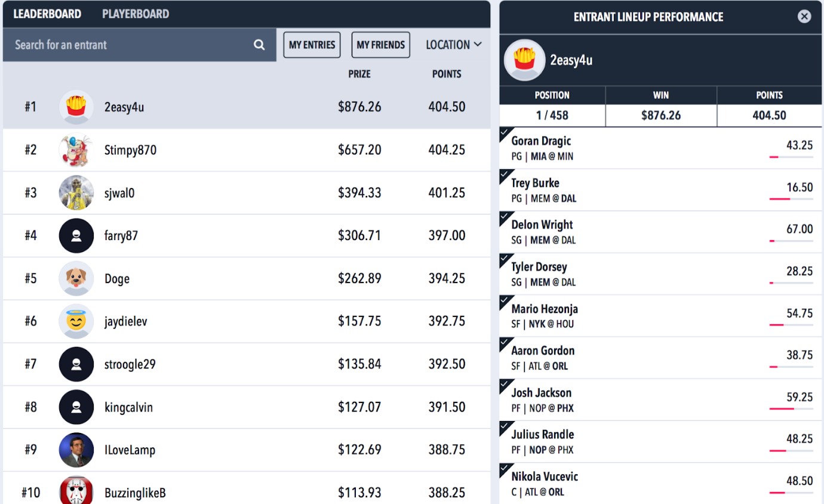This screenshot has width=824, height=504.
Task: Click checkmark beside Nikola Vucevic
Action: pos(504,468)
